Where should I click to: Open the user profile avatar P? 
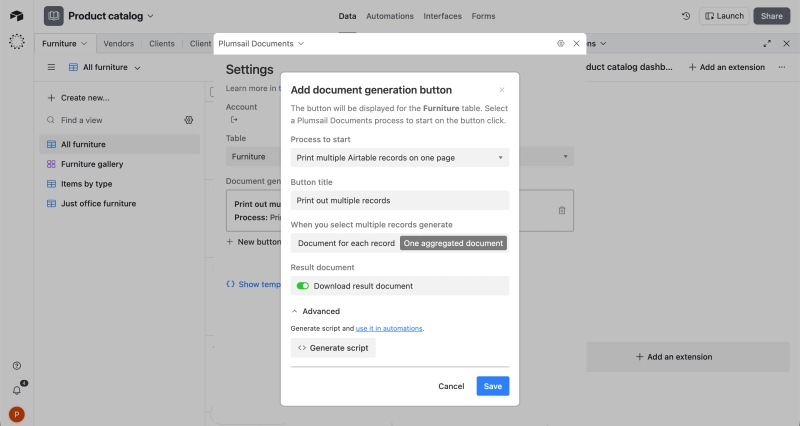16,414
